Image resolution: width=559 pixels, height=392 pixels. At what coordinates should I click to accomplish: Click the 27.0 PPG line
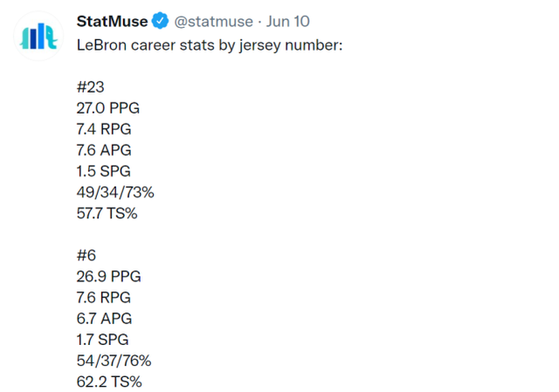coord(108,107)
